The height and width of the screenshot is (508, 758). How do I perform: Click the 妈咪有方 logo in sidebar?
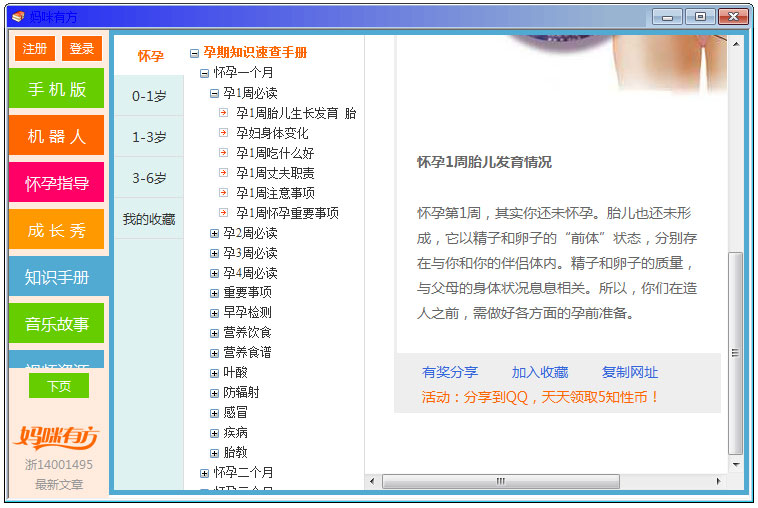[57, 437]
